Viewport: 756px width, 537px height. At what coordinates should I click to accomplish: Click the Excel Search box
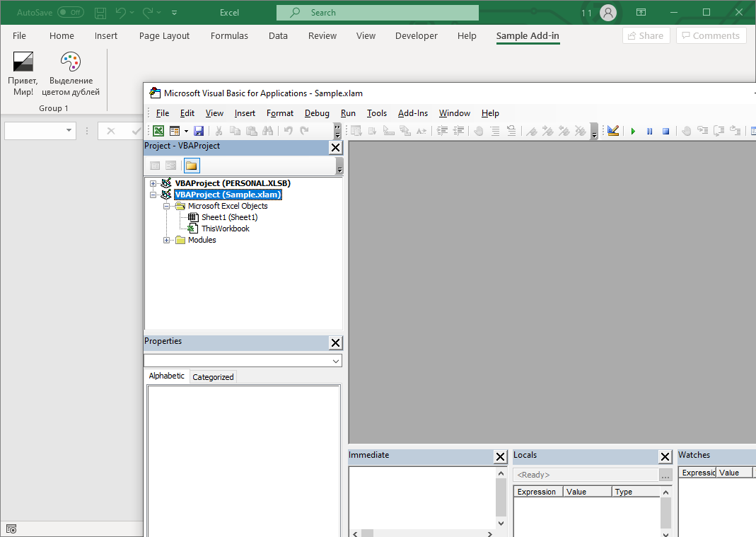point(378,13)
